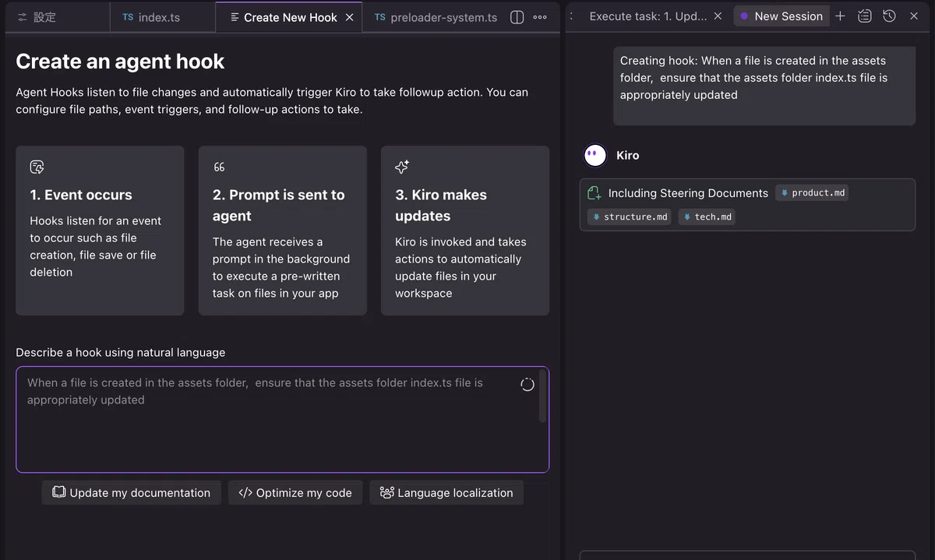Image resolution: width=935 pixels, height=560 pixels.
Task: Click the split editor icon
Action: [517, 17]
